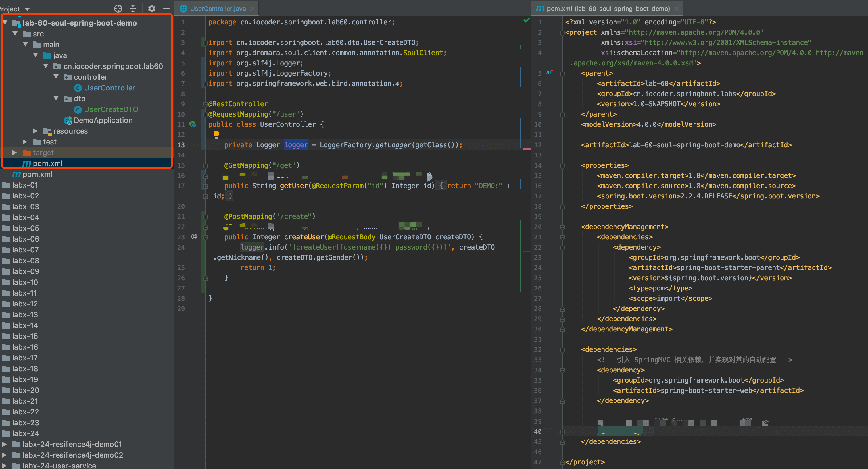This screenshot has width=868, height=469.
Task: Toggle fold marker at properties tag line 14
Action: click(562, 165)
